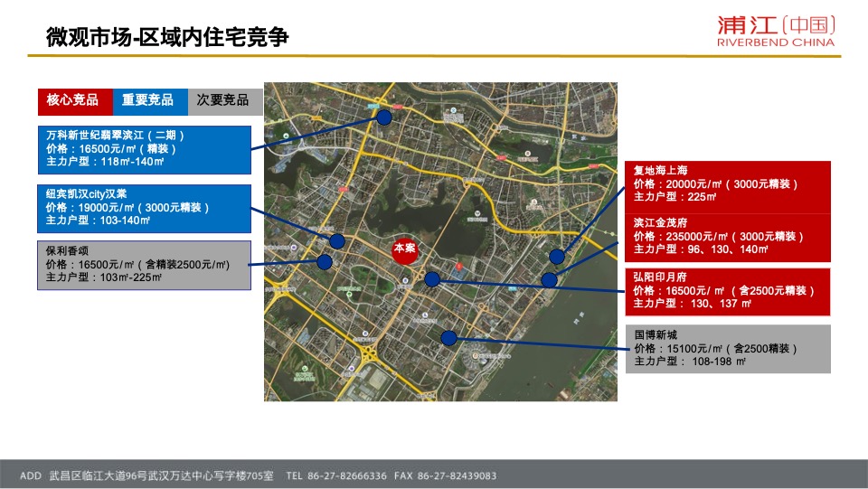Click price text 15100元/㎡（含2500精装）
The height and width of the screenshot is (489, 868).
tap(731, 349)
